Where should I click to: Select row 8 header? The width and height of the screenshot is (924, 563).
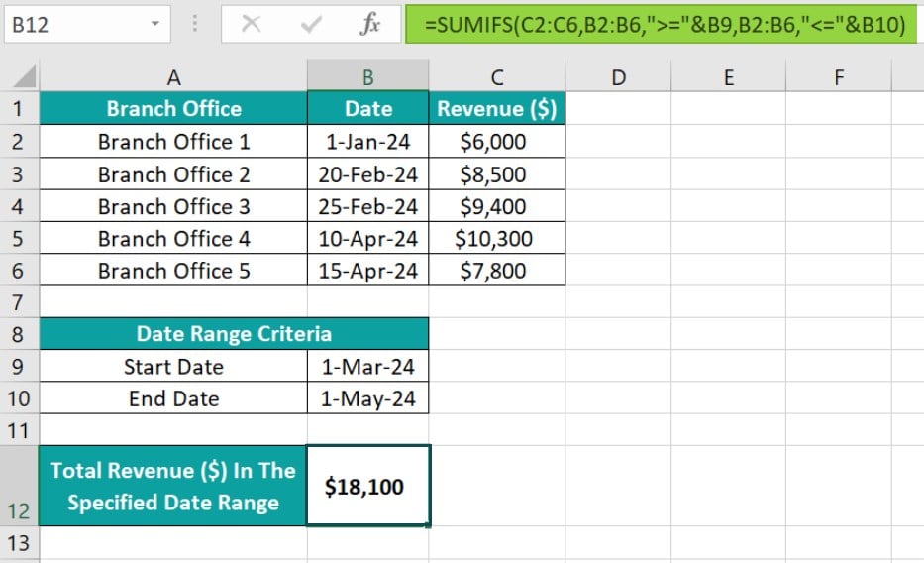click(19, 334)
